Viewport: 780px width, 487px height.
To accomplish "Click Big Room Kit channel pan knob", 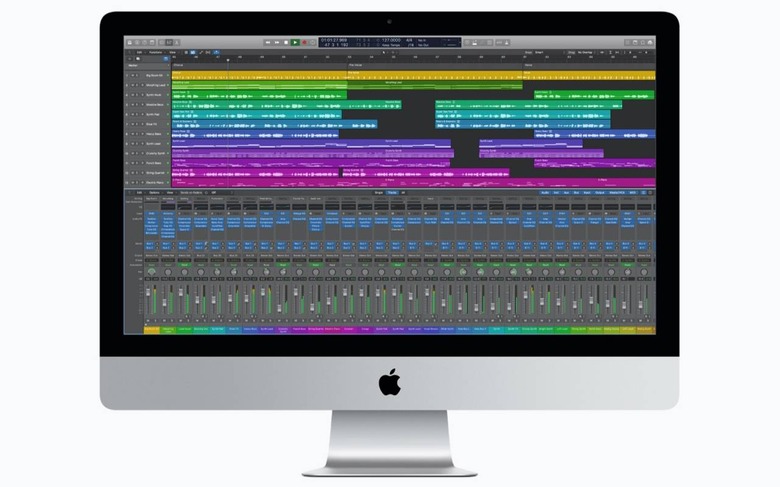I will [x=151, y=272].
